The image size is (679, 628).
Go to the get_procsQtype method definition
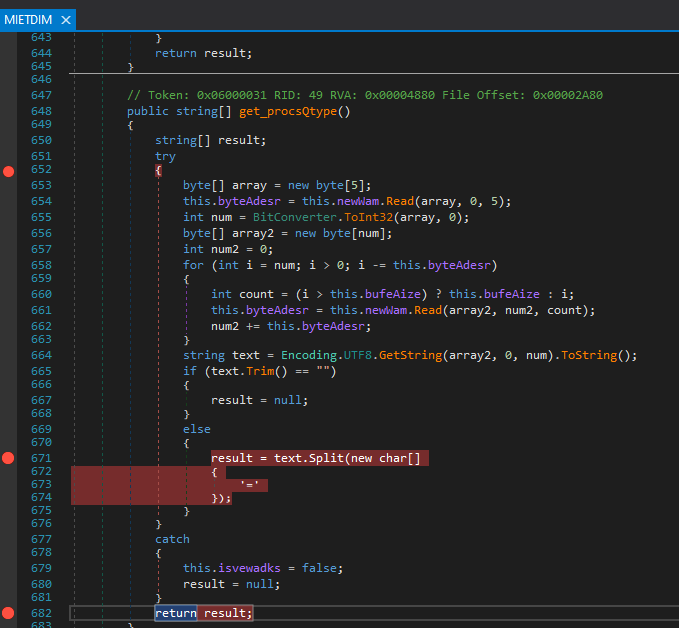coord(287,110)
